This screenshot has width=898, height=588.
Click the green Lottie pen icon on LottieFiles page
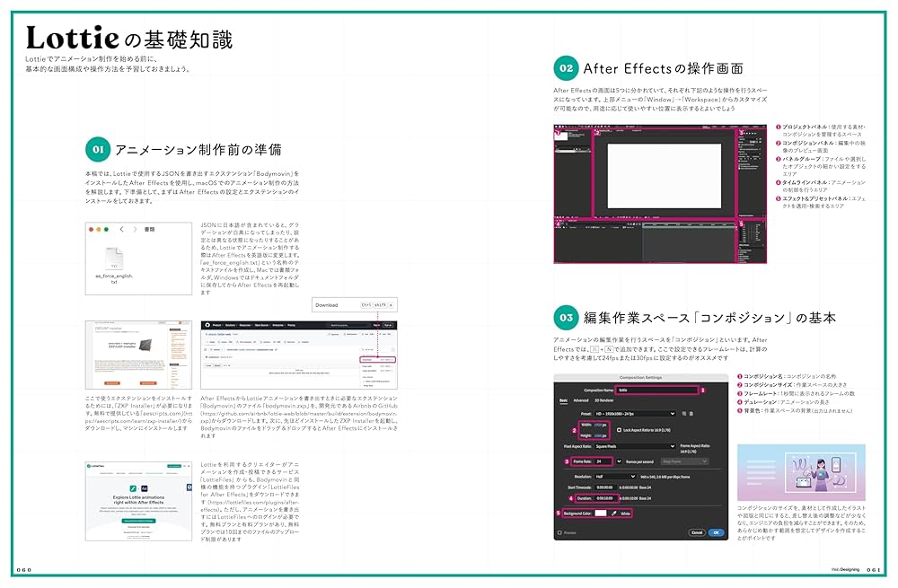coord(133,488)
